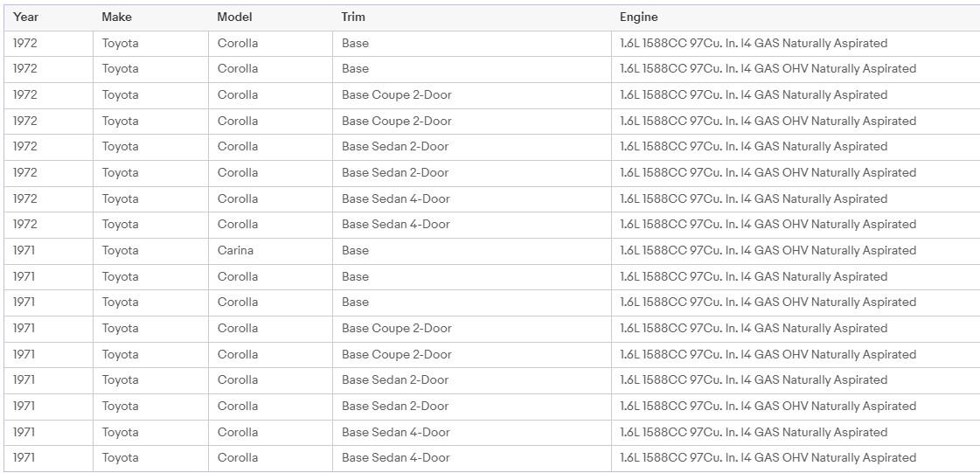Select the engine cell in the Carina row

pyautogui.click(x=768, y=251)
